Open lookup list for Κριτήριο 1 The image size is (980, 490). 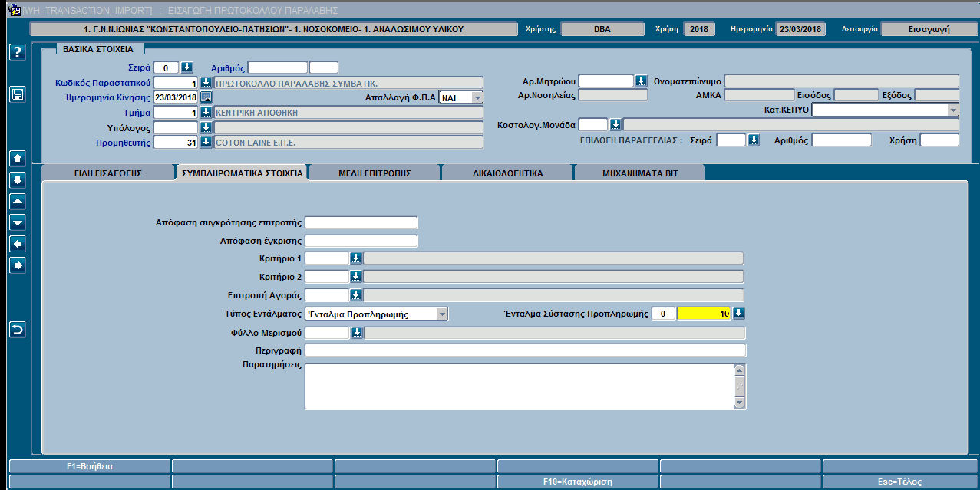[x=355, y=258]
